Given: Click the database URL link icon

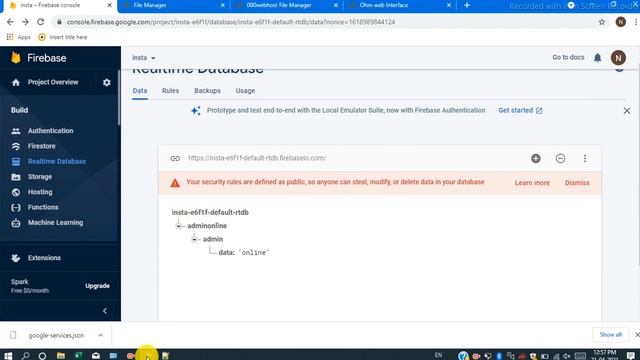Looking at the screenshot, I should coord(175,158).
